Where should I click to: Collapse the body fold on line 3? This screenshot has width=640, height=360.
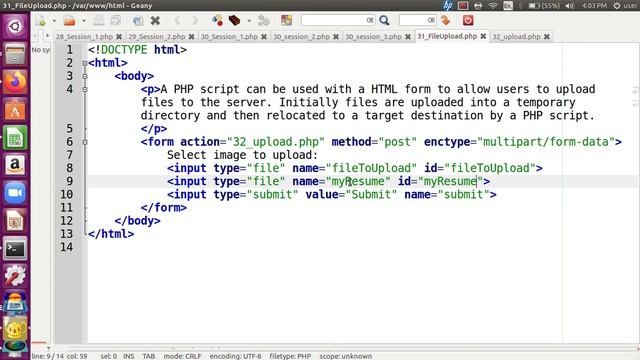[84, 76]
